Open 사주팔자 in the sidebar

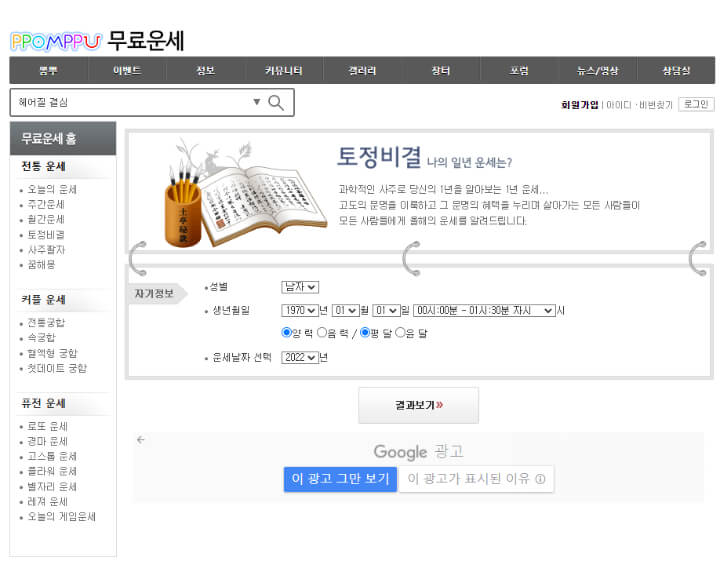click(46, 250)
